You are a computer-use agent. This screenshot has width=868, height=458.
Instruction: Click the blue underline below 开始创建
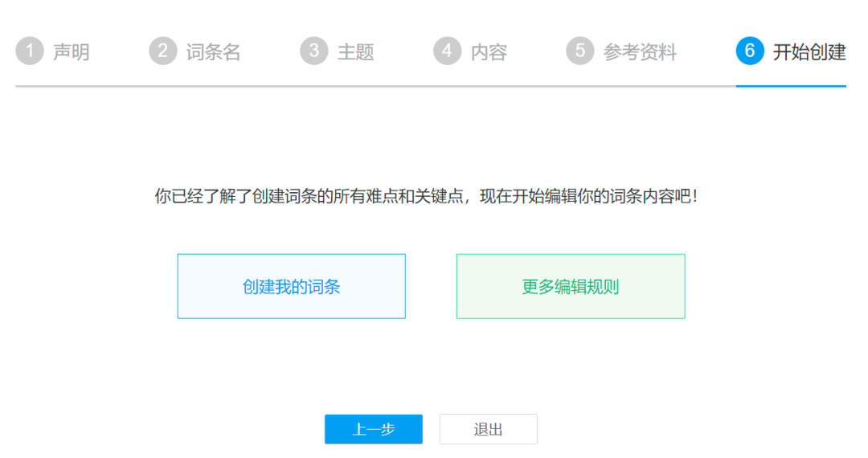click(791, 85)
